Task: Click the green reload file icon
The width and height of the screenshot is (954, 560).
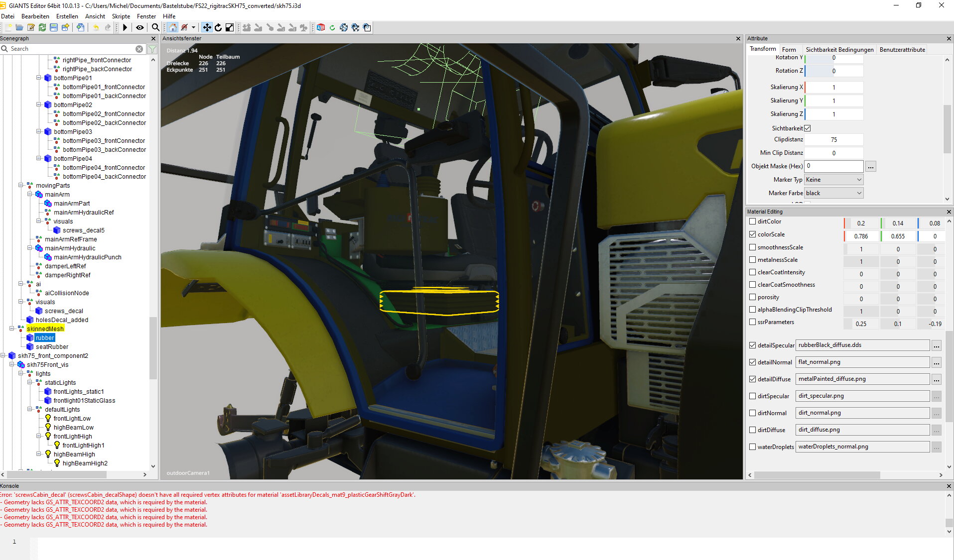Action: (x=42, y=27)
